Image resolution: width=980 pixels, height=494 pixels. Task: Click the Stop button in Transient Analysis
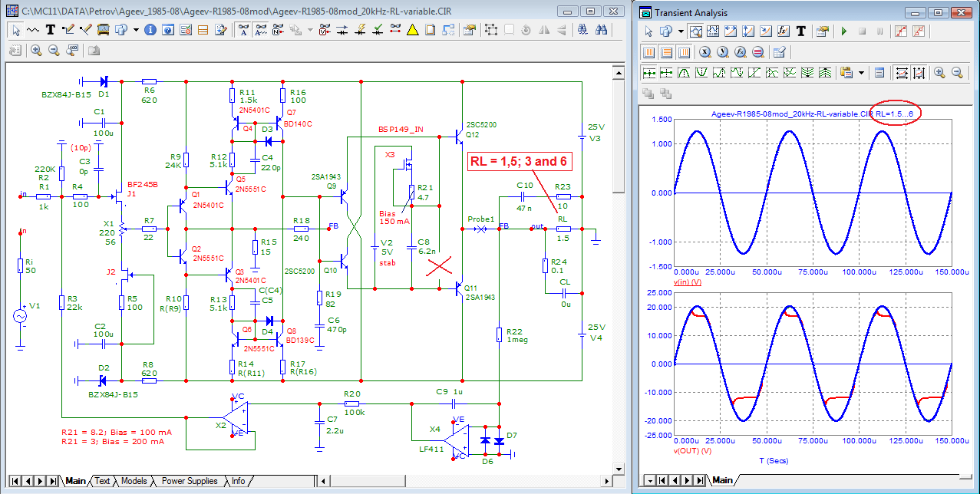862,31
